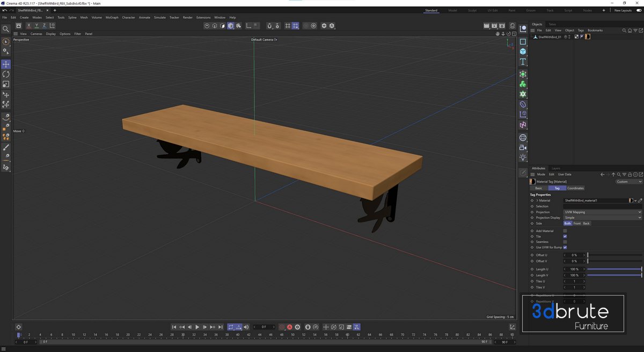Open the Custom mode dropdown in Attributes
This screenshot has width=644, height=352.
click(628, 182)
